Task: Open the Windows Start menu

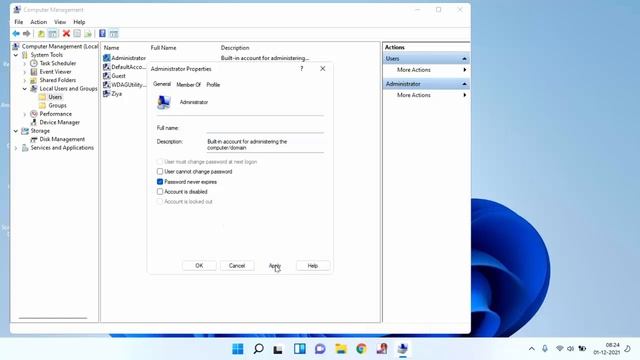Action: [238, 349]
